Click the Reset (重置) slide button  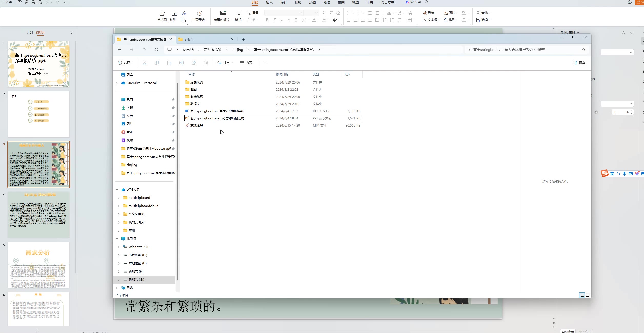click(x=253, y=13)
